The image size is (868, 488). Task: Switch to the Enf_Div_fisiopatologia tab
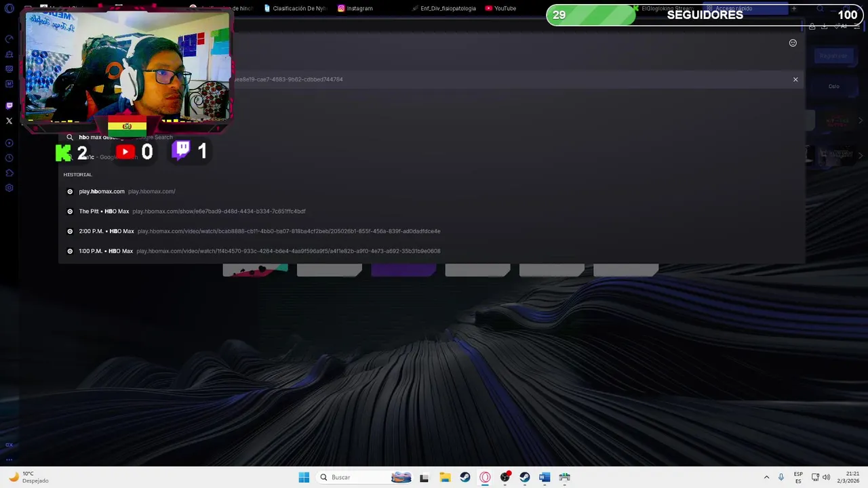(444, 8)
